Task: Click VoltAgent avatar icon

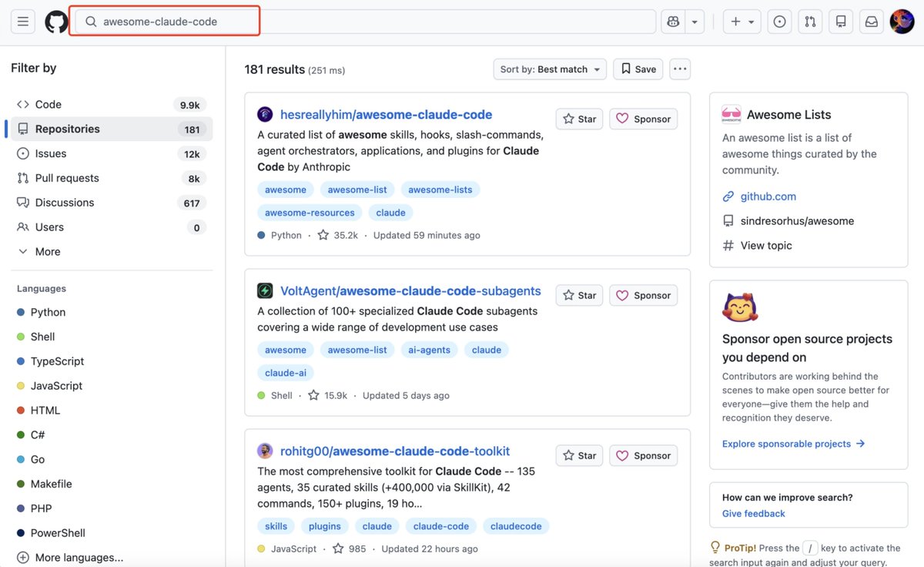Action: (x=265, y=291)
